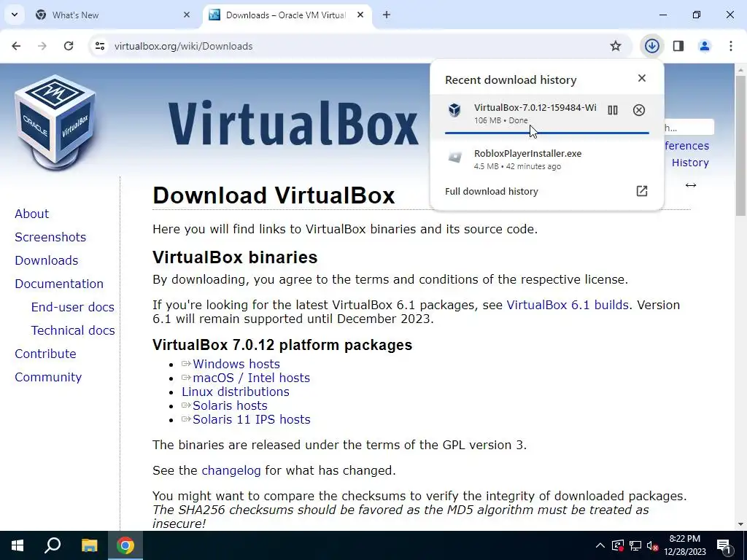Click the VirtualBox-7.0.12 download entry name

(535, 108)
